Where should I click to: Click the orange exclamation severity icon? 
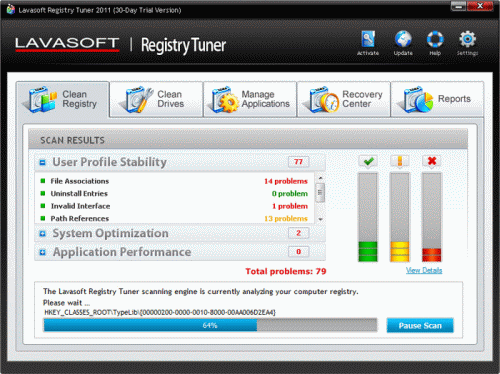click(x=400, y=162)
